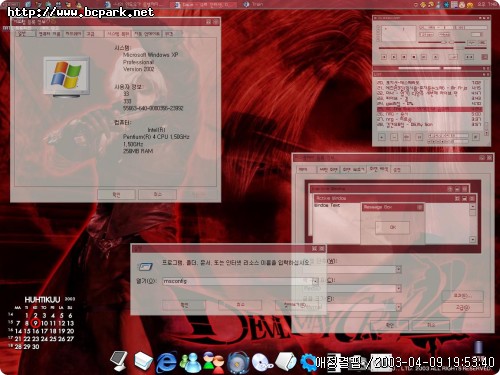Viewport: 500px width, 375px height.
Task: Click 확인 (OK) in System Properties
Action: pos(116,194)
